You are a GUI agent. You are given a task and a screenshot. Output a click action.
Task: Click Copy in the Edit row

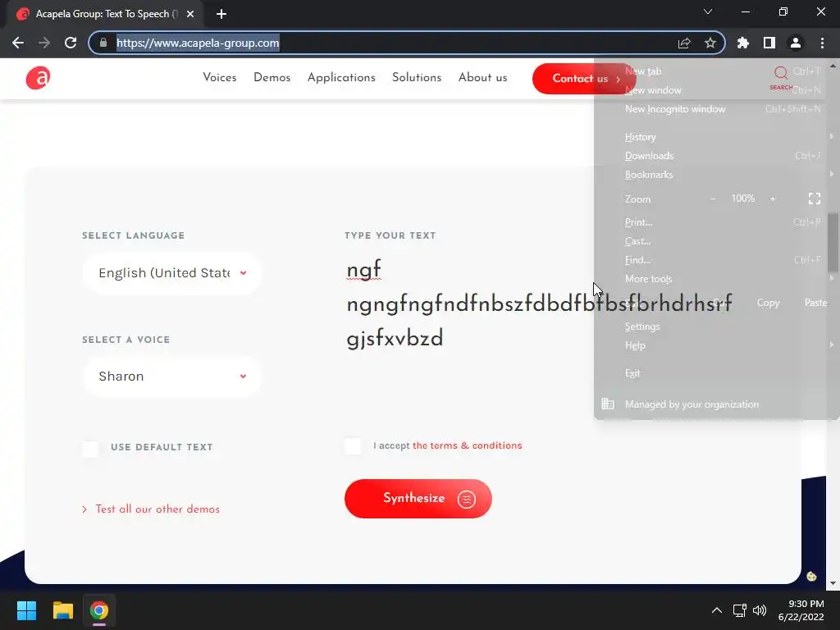tap(768, 303)
